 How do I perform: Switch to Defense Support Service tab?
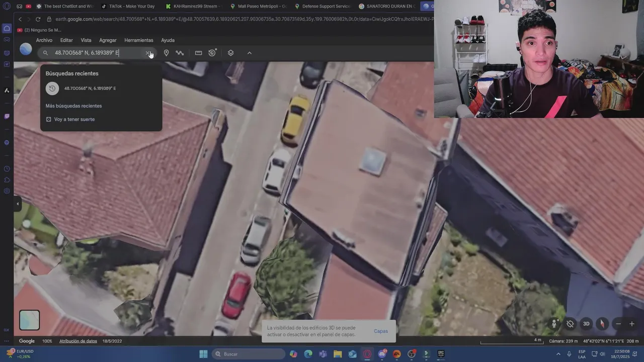[x=324, y=6]
